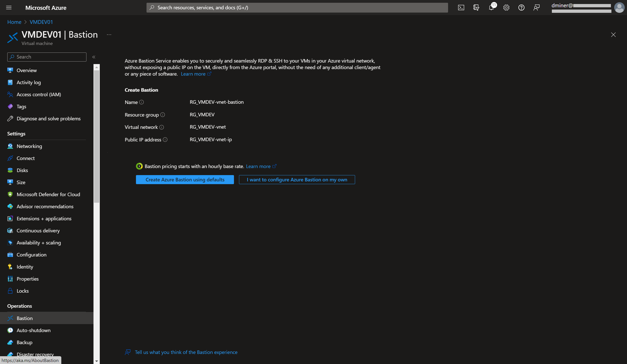Click the Locks padlock icon
This screenshot has width=627, height=364.
pyautogui.click(x=10, y=291)
